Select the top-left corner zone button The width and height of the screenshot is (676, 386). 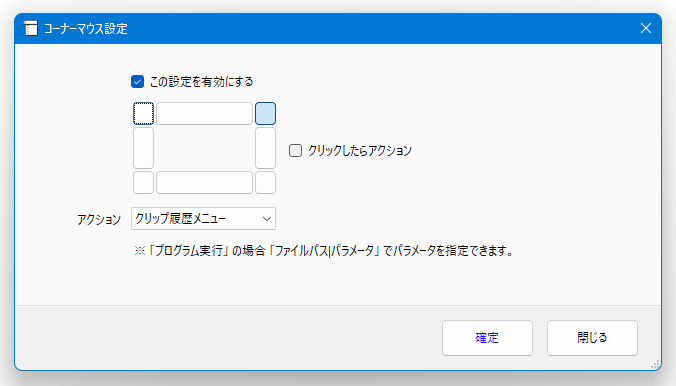pos(144,113)
